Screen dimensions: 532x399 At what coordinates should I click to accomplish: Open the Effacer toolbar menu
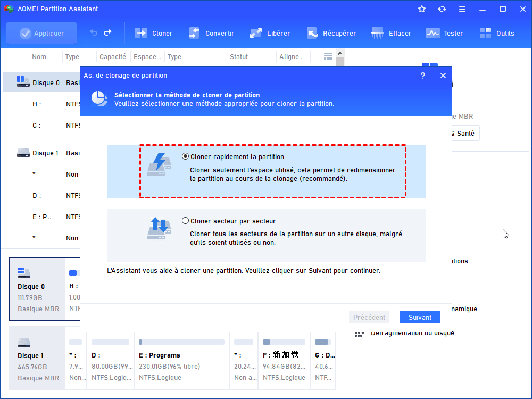391,33
